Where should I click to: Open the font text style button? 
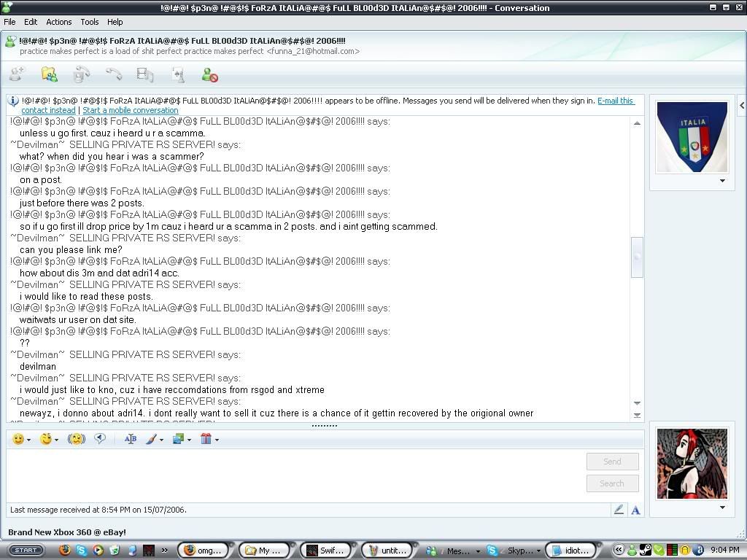point(131,439)
